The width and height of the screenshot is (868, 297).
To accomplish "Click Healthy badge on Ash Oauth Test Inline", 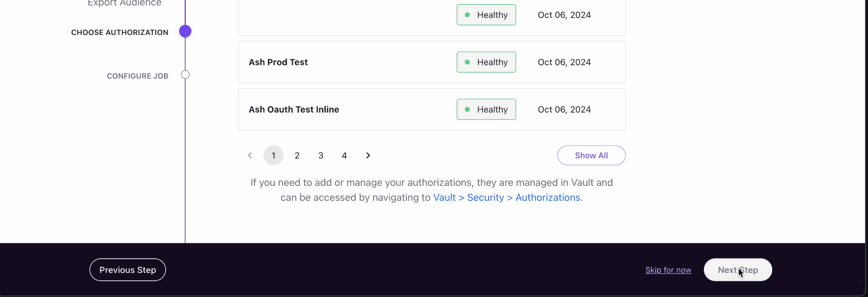I will pyautogui.click(x=486, y=109).
